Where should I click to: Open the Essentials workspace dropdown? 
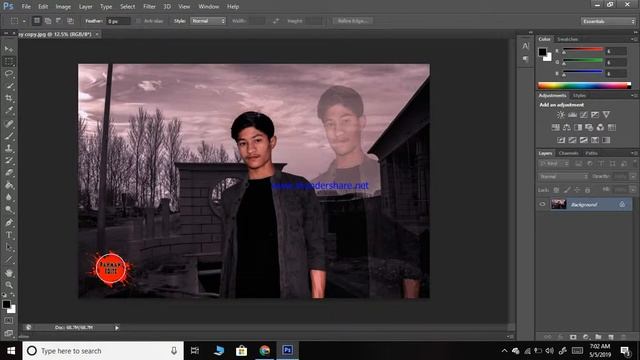pyautogui.click(x=608, y=21)
